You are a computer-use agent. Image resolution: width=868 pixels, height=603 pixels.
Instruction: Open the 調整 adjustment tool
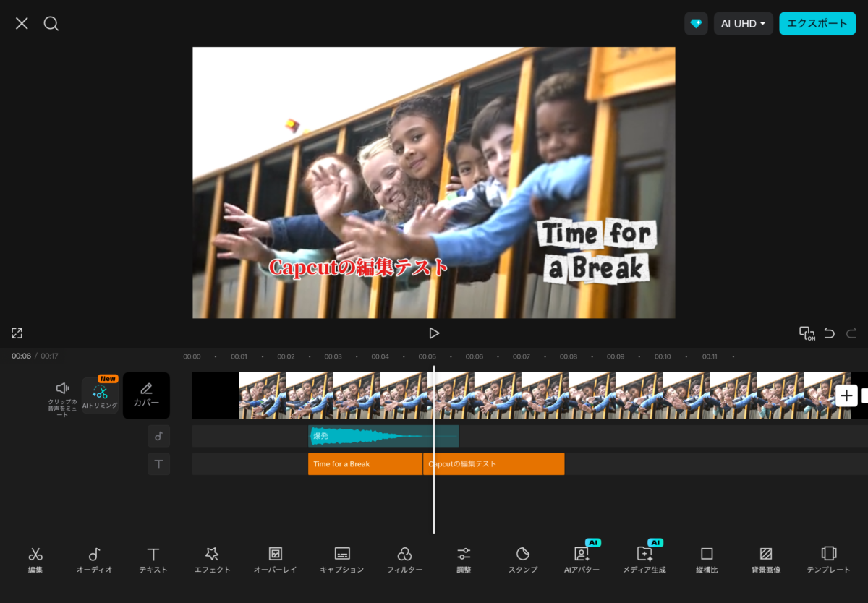(x=464, y=560)
